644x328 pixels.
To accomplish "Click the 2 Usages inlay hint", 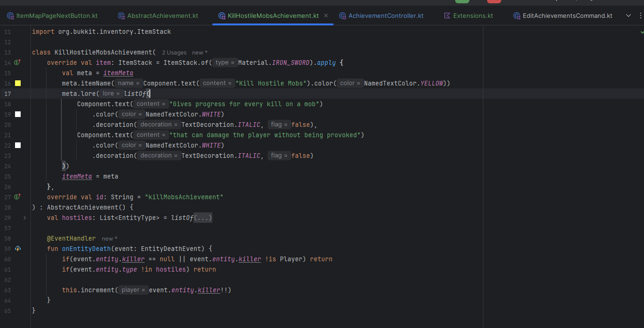I will (x=174, y=53).
